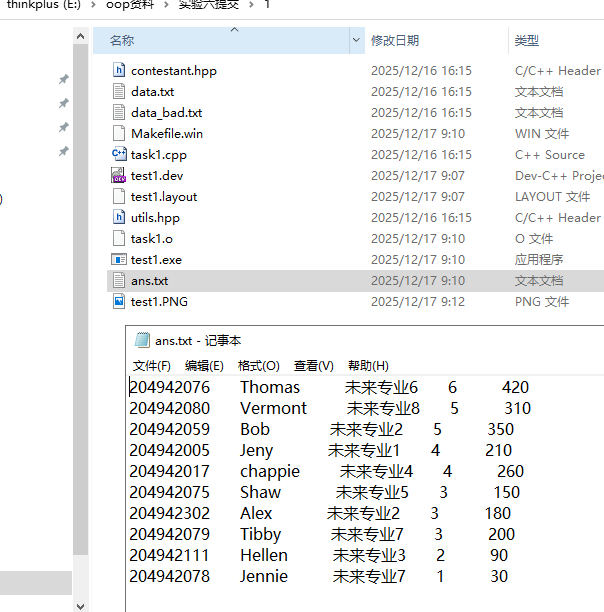Go to oop资料 folder in breadcrumb
This screenshot has width=604, height=612.
[130, 5]
